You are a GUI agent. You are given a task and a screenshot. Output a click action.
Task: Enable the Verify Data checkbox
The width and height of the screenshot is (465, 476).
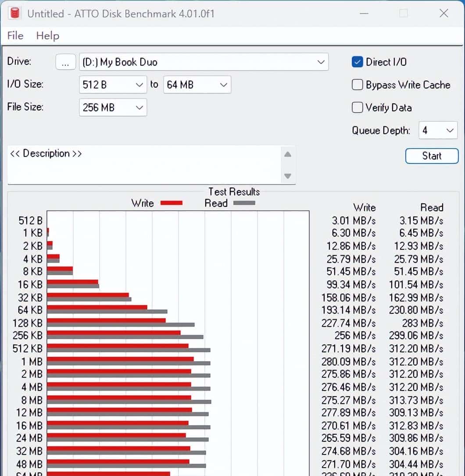[x=357, y=107]
